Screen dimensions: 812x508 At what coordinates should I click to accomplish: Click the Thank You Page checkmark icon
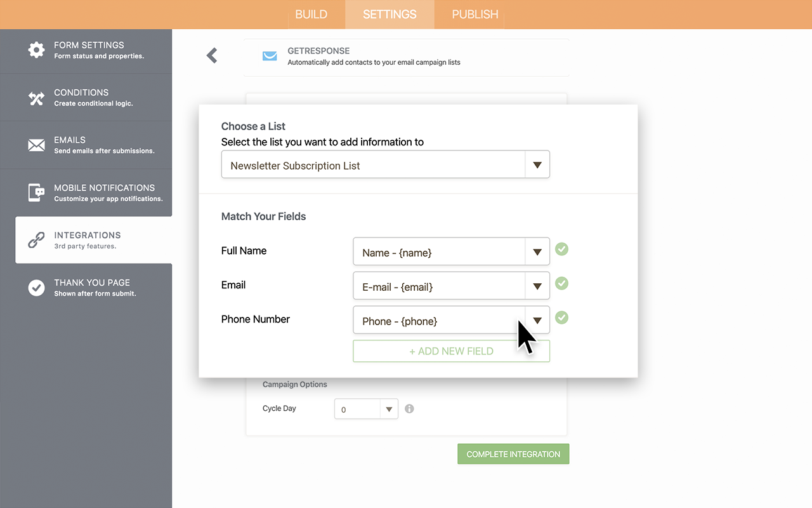[36, 288]
